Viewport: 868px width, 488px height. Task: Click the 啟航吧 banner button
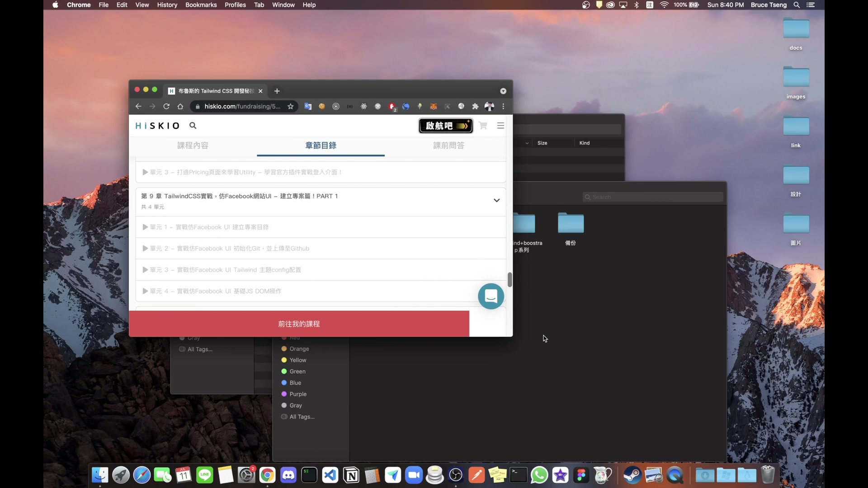pos(446,126)
